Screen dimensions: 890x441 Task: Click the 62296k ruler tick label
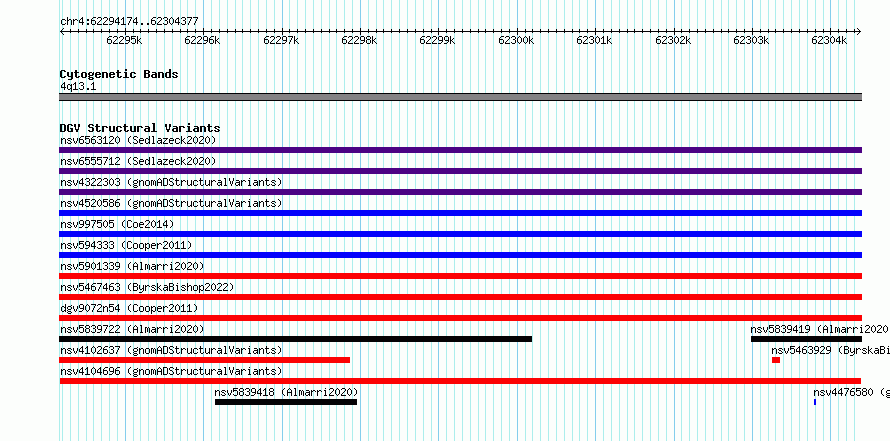pyautogui.click(x=203, y=40)
